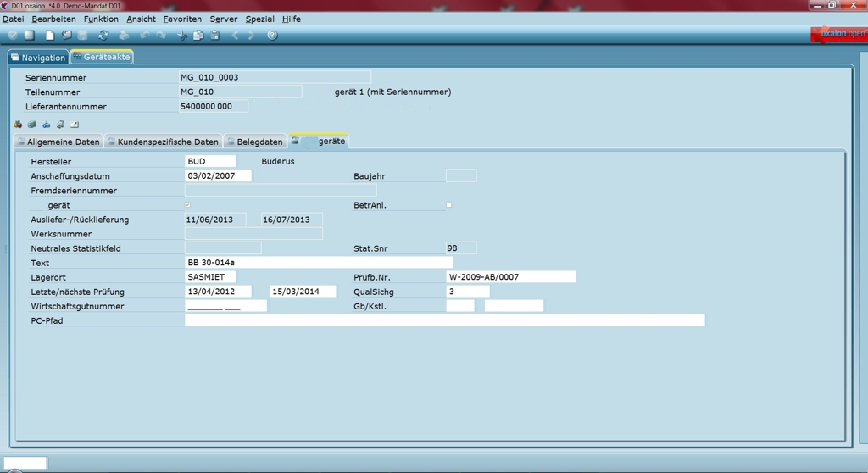
Task: Click the Wirtschaftsgutnummer input field
Action: point(225,306)
